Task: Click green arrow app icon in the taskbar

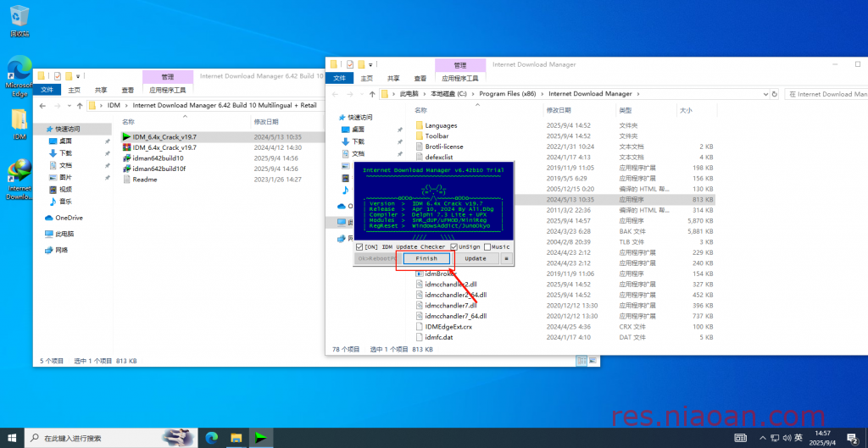Action: coord(261,438)
